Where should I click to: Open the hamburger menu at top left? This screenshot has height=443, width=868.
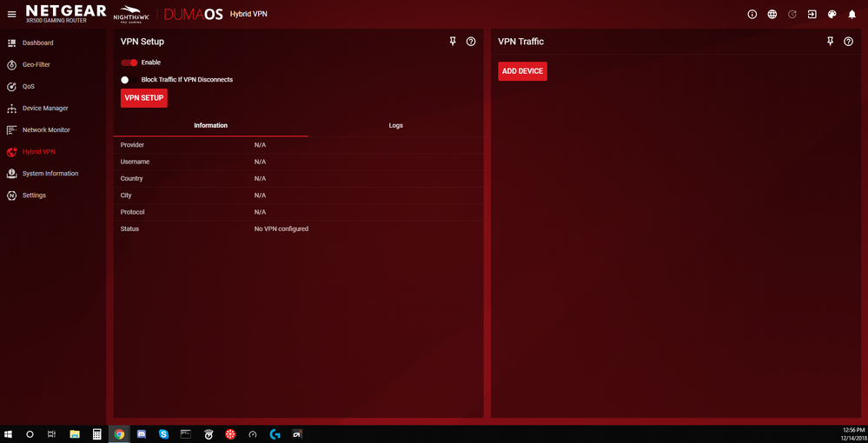click(11, 15)
